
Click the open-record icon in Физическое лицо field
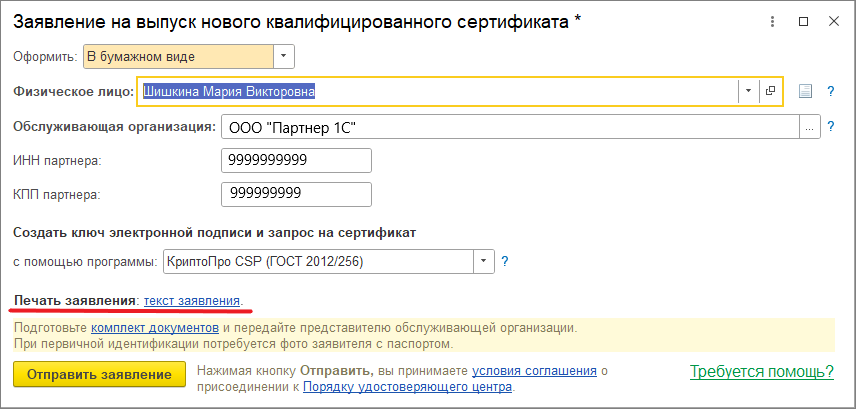point(771,91)
